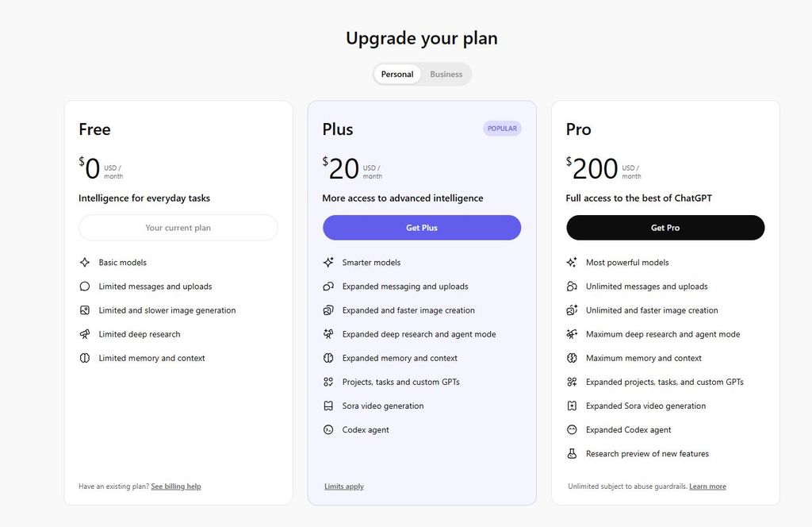This screenshot has height=527, width=812.
Task: Open the See billing help link
Action: coord(176,487)
